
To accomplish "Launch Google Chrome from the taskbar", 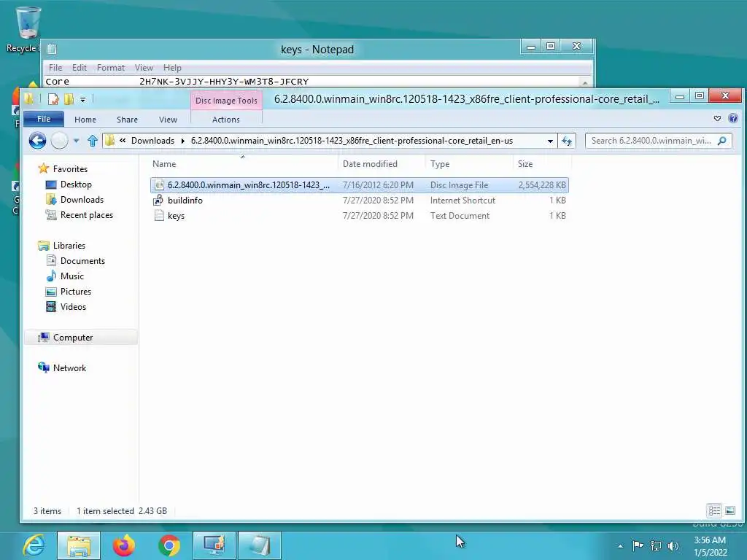I will pos(169,545).
